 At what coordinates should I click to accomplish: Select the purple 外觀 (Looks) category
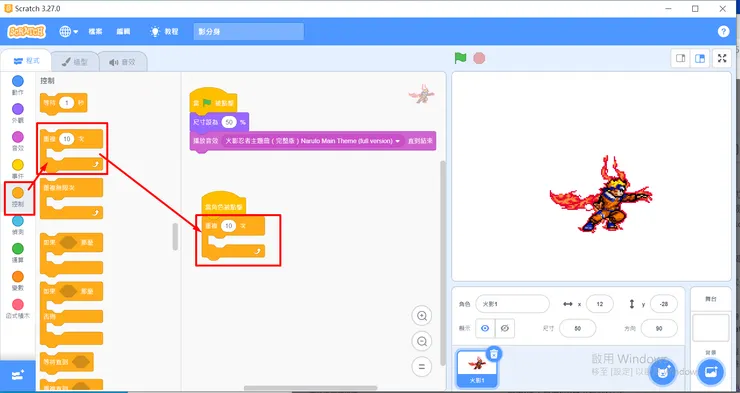tap(17, 113)
